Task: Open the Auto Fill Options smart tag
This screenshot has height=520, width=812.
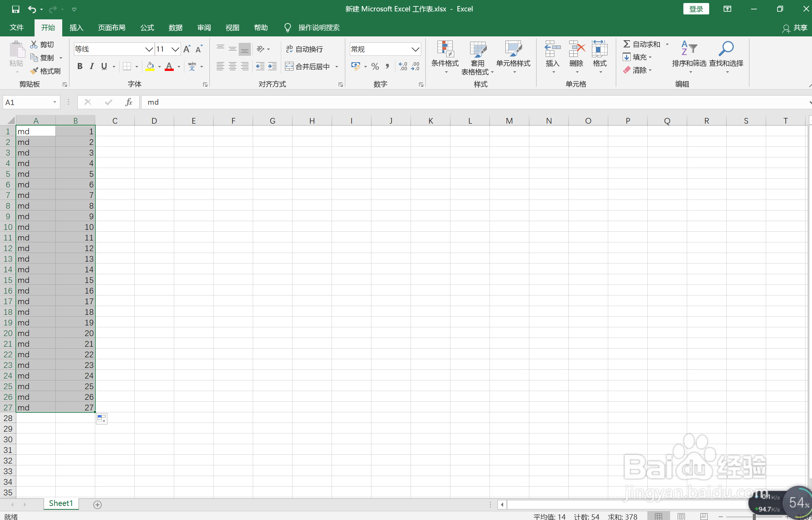Action: coord(102,419)
